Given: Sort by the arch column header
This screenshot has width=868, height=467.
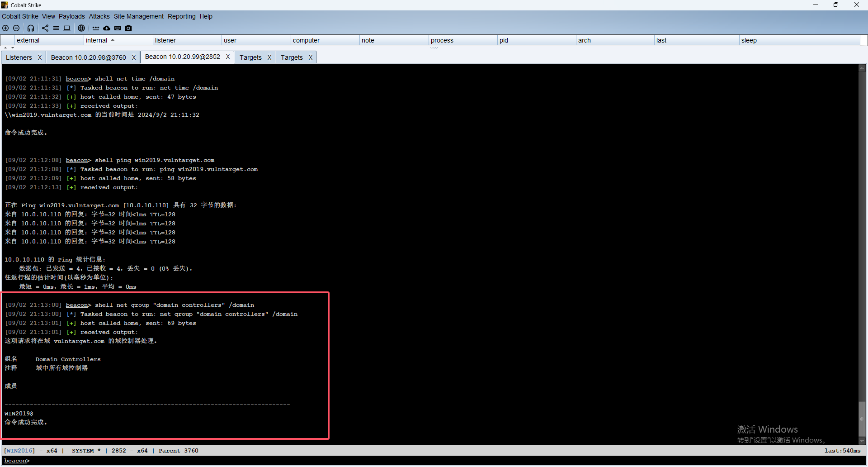Looking at the screenshot, I should tap(615, 40).
